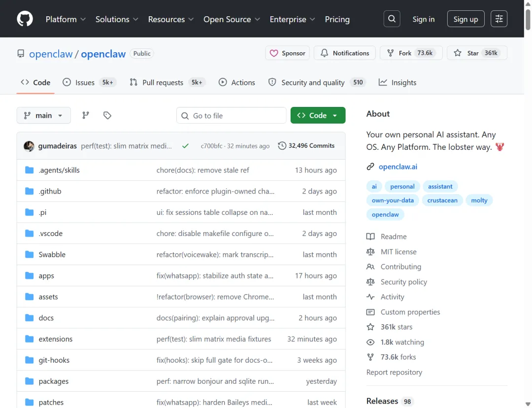Open the patches folder
Viewport: 532px width, 408px height.
pos(51,402)
